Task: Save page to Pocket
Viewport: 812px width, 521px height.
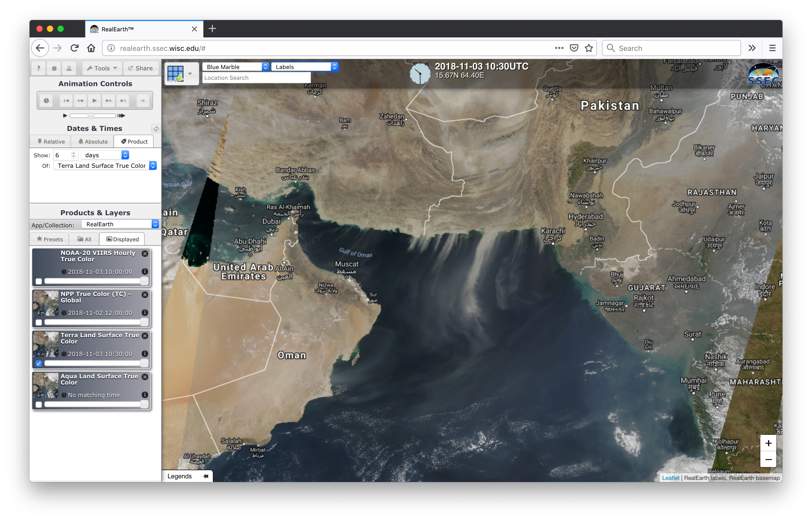Action: [x=574, y=48]
